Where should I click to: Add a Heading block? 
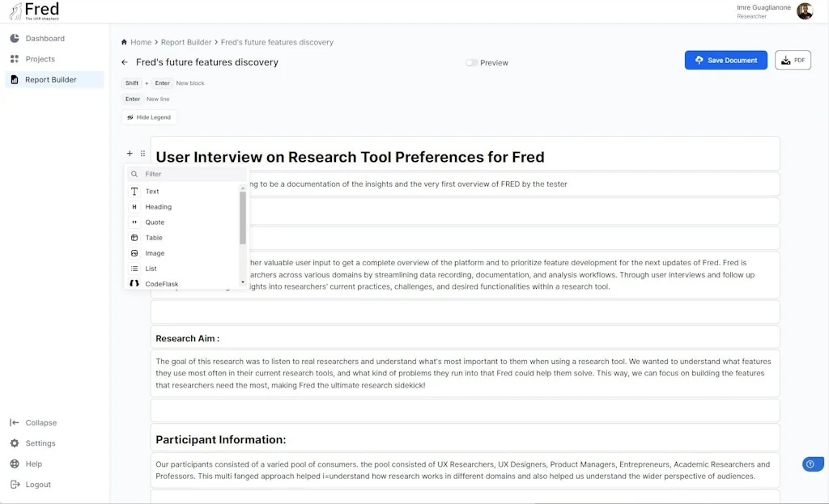click(x=157, y=206)
